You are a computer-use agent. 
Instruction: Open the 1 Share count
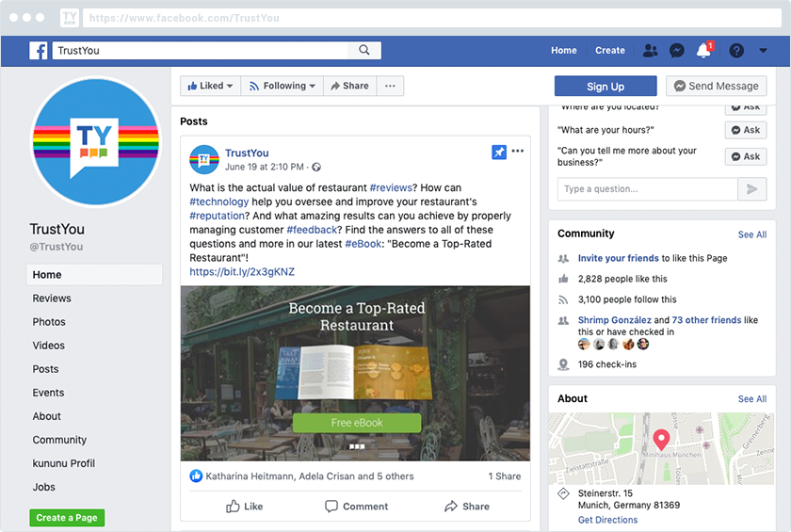coord(505,476)
